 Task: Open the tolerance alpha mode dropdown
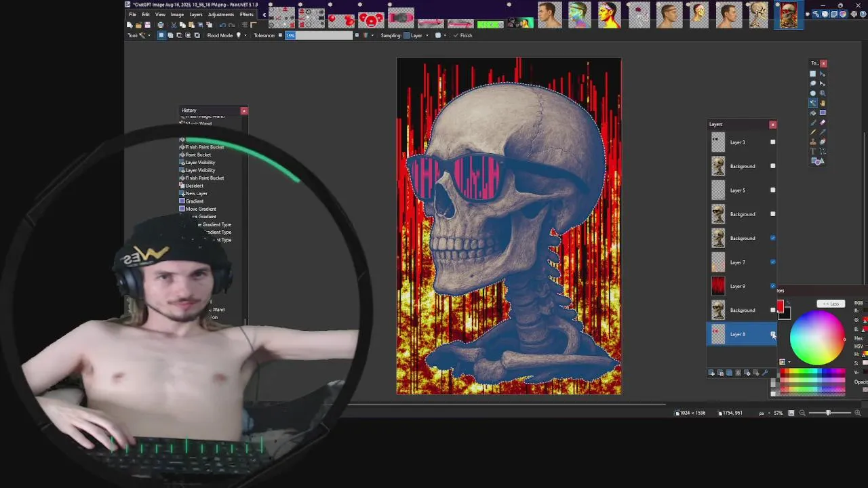coord(368,35)
